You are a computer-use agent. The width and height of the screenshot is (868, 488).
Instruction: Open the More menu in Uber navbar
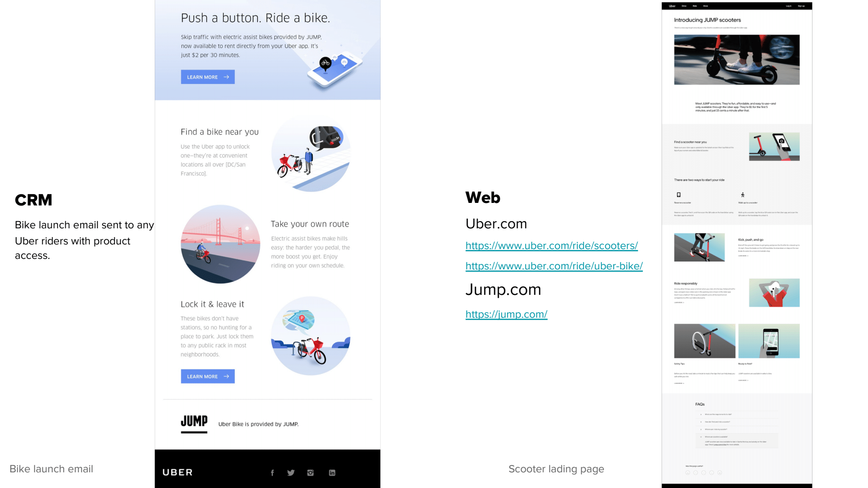click(x=706, y=6)
